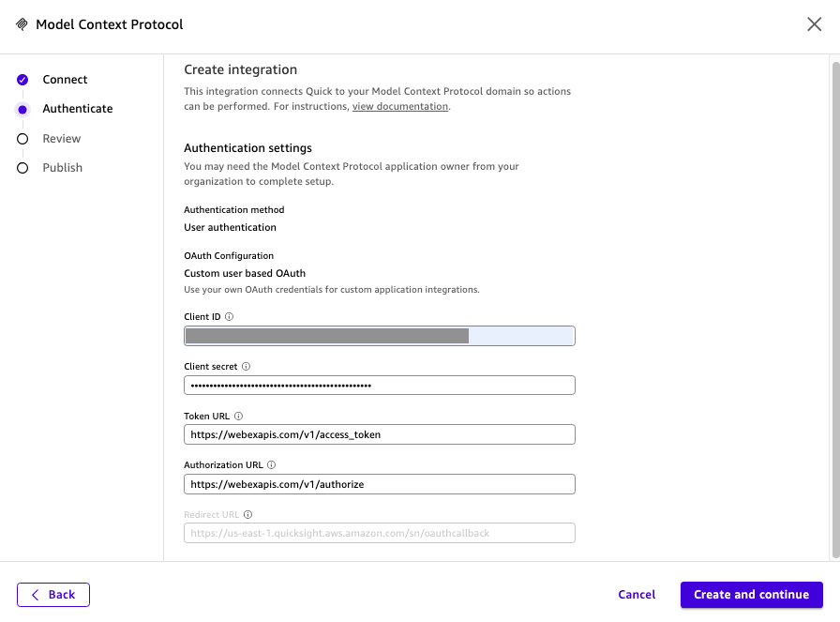Open the Publish step label

coord(63,168)
